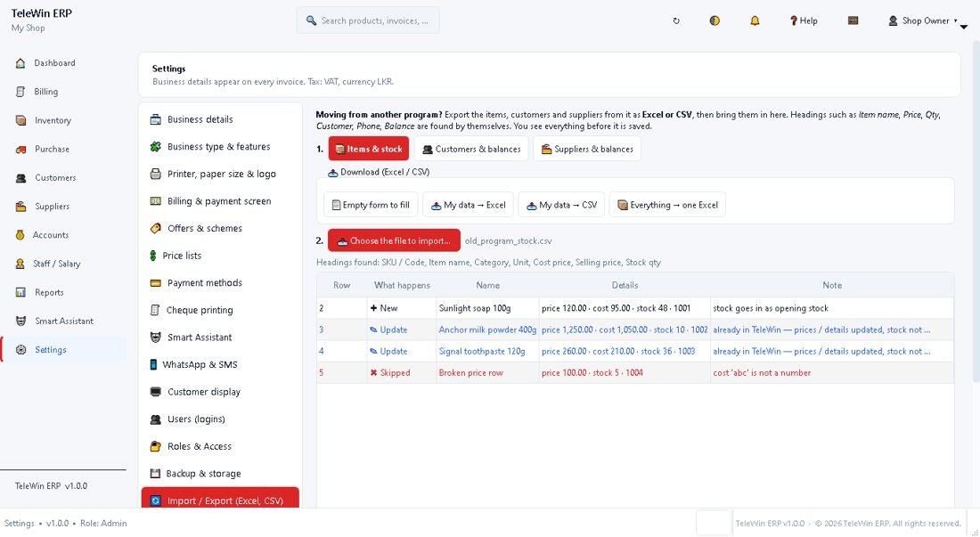Image resolution: width=980 pixels, height=537 pixels.
Task: Click the Smart Assistant icon in left sidebar
Action: (20, 321)
